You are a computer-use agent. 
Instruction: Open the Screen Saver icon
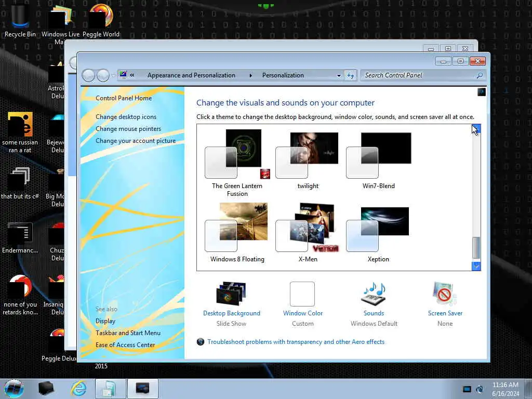tap(445, 294)
